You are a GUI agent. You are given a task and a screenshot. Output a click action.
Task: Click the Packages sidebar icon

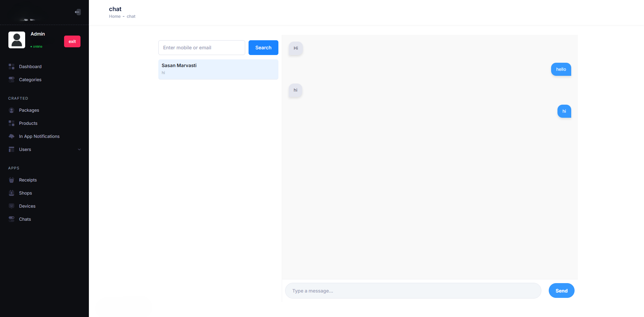11,110
